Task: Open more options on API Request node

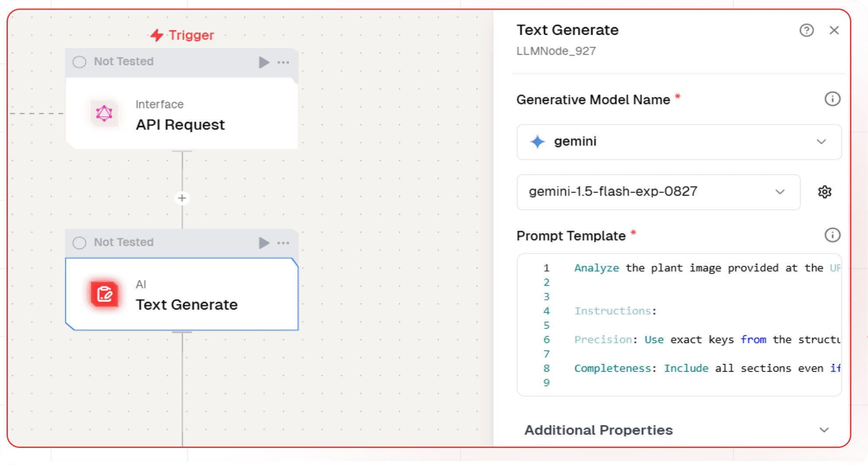Action: pos(283,62)
